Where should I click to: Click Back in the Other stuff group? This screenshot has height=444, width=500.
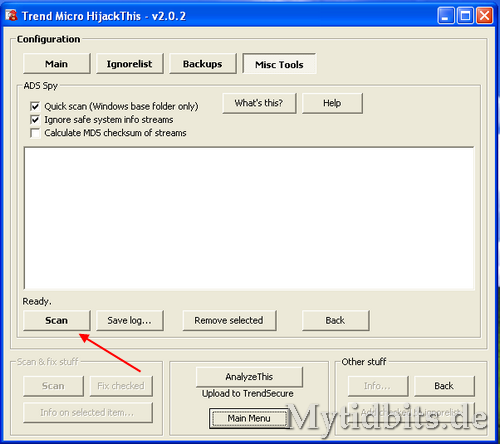(x=444, y=386)
